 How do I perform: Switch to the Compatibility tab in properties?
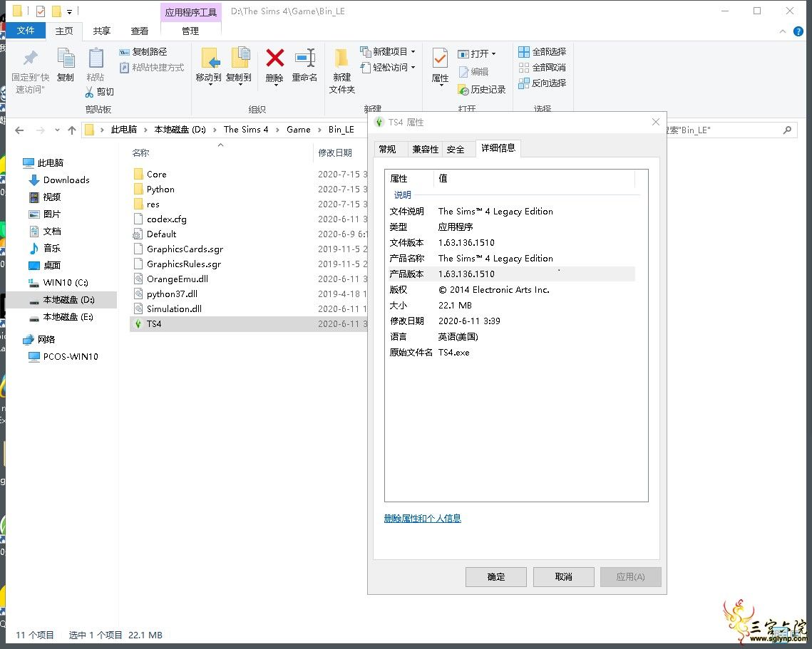tap(425, 150)
